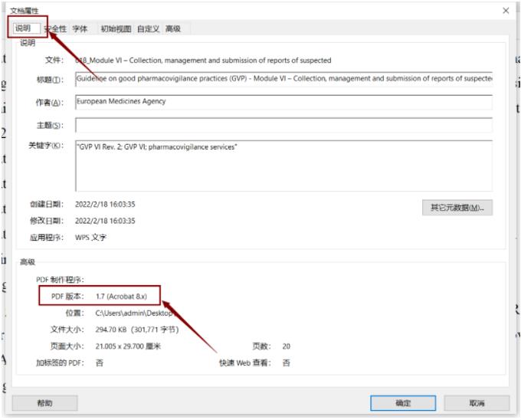Click into the 标题 text field
This screenshot has height=420, width=521.
pos(283,80)
